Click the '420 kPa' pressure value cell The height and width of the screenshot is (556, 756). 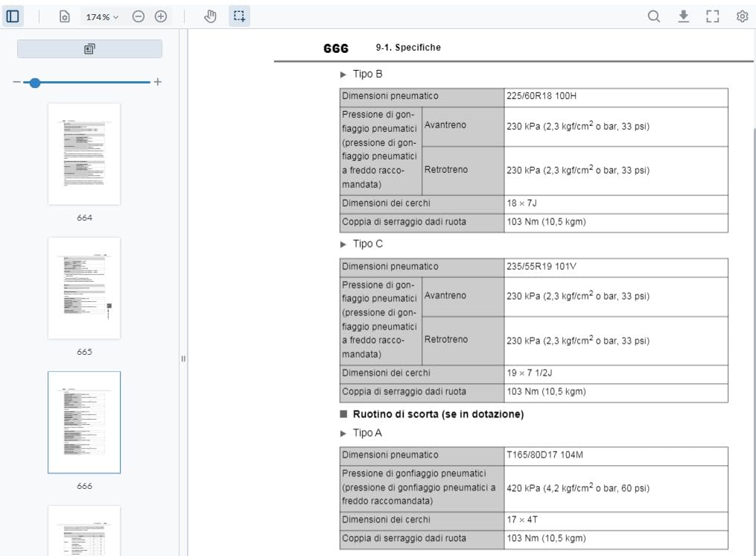(x=616, y=488)
